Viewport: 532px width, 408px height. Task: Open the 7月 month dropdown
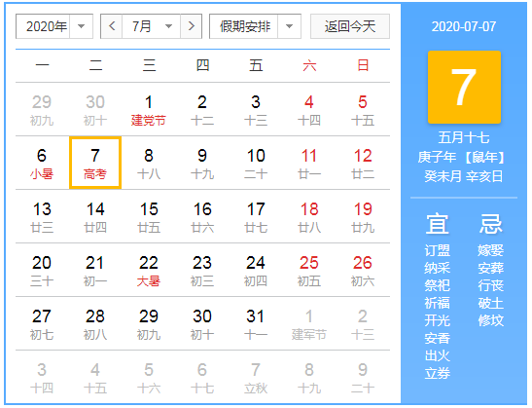[x=152, y=26]
